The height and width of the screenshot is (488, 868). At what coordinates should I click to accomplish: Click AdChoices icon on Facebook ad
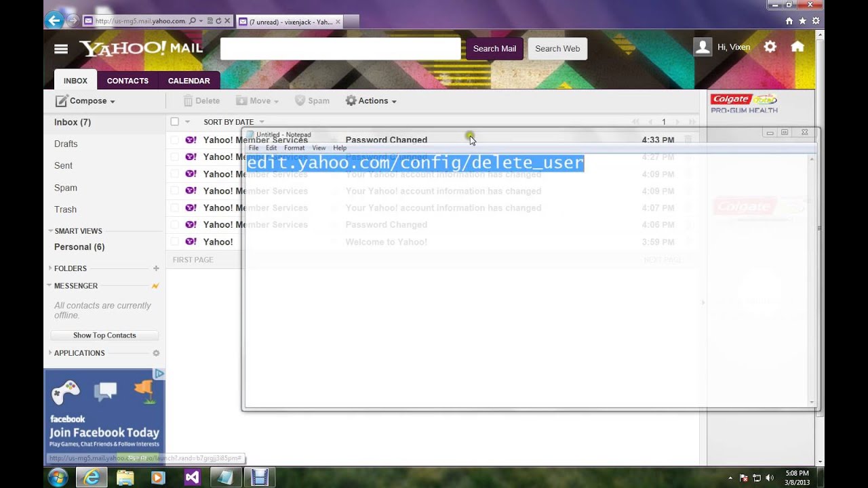[159, 373]
